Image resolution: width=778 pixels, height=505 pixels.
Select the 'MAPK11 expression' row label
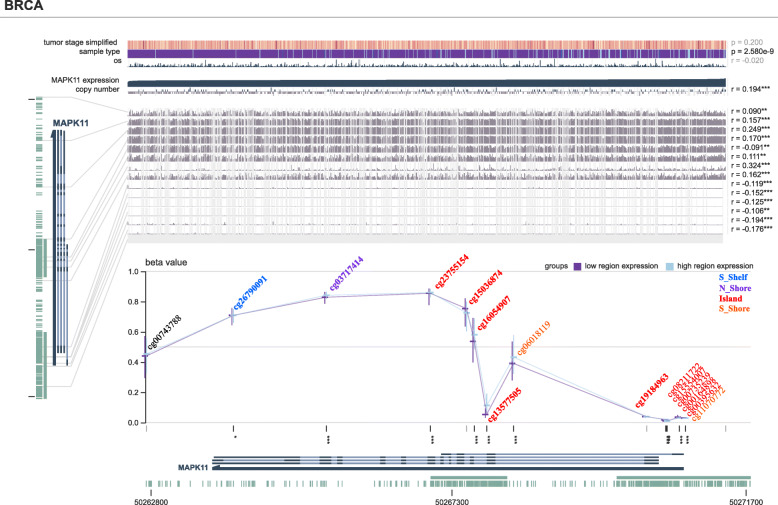click(x=85, y=80)
